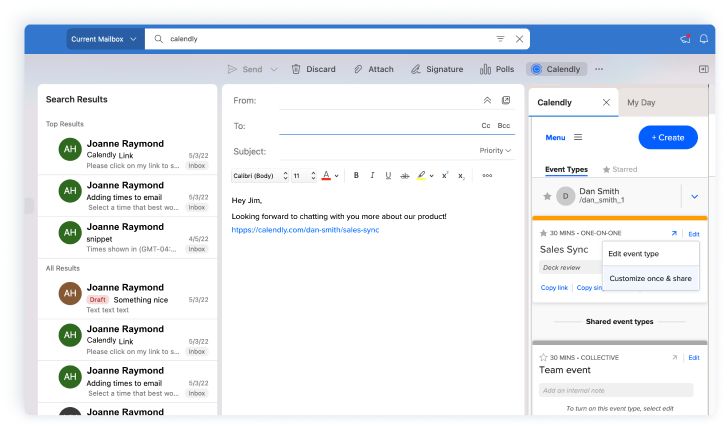Open the snippet email from 4/5/22
Screen dimensions: 727x428
(x=128, y=237)
